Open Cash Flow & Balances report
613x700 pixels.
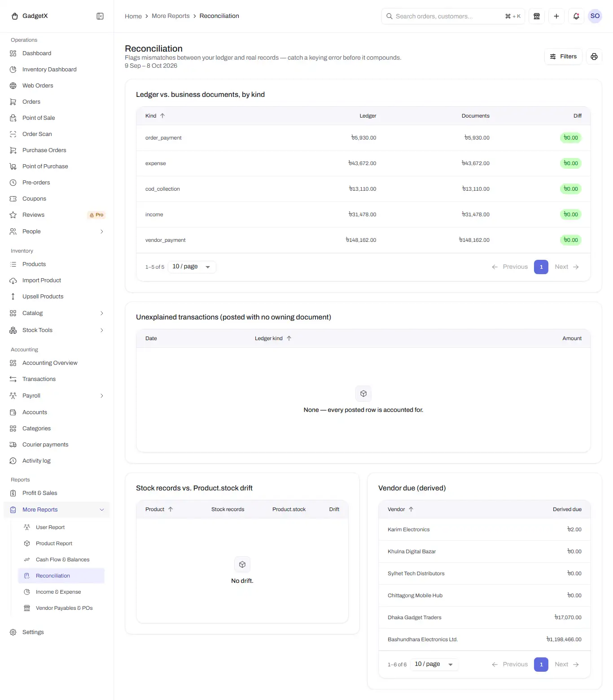[x=61, y=560]
